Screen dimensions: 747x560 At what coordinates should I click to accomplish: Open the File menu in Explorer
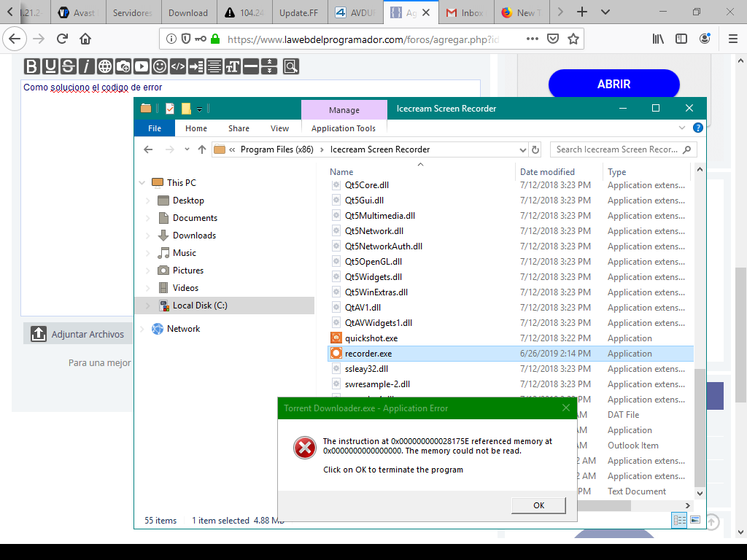[155, 128]
